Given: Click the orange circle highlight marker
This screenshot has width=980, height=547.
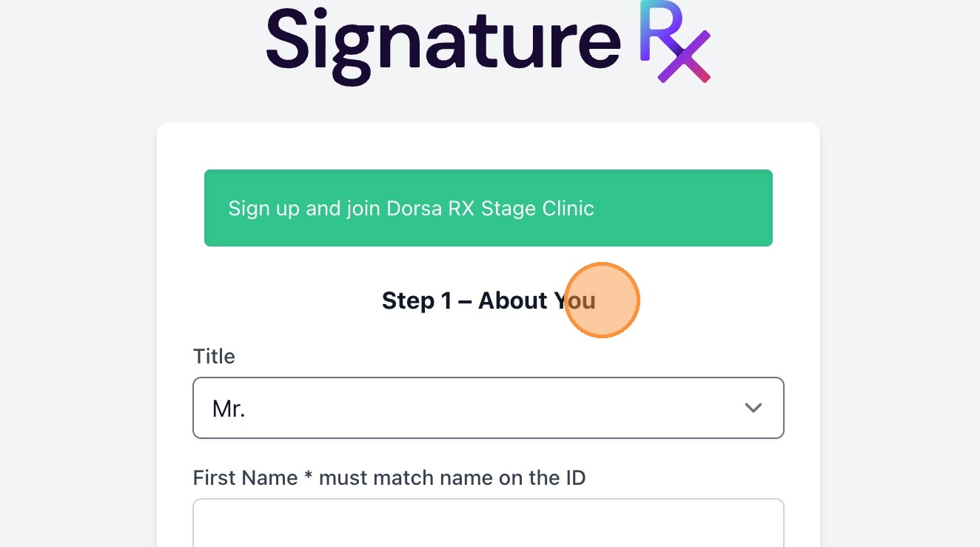Looking at the screenshot, I should pos(602,300).
